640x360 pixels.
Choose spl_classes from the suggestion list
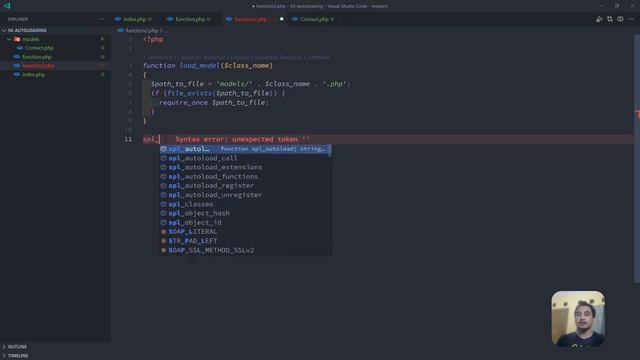tap(245, 204)
